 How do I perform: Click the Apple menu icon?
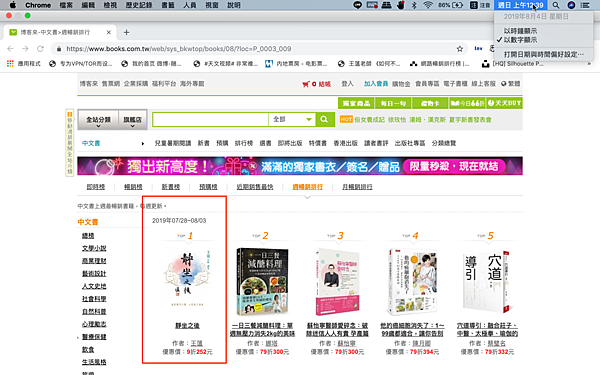point(13,5)
